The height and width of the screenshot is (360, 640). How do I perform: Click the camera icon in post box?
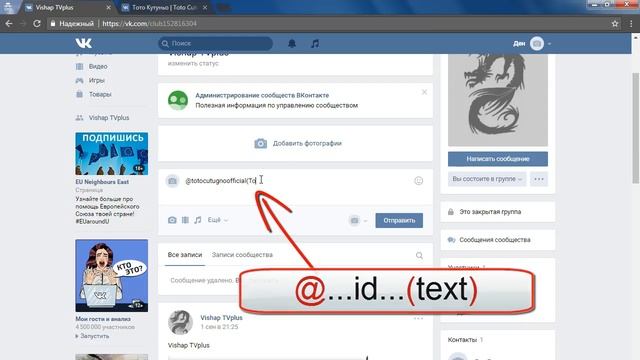tap(172, 181)
